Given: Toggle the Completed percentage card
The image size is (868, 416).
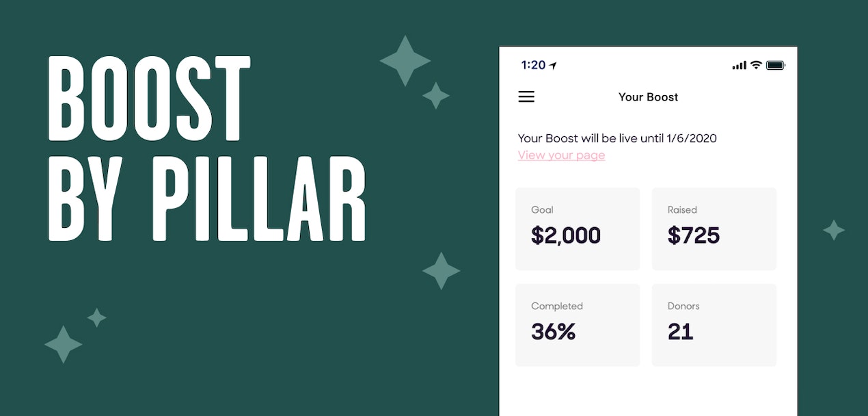Looking at the screenshot, I should tap(578, 324).
